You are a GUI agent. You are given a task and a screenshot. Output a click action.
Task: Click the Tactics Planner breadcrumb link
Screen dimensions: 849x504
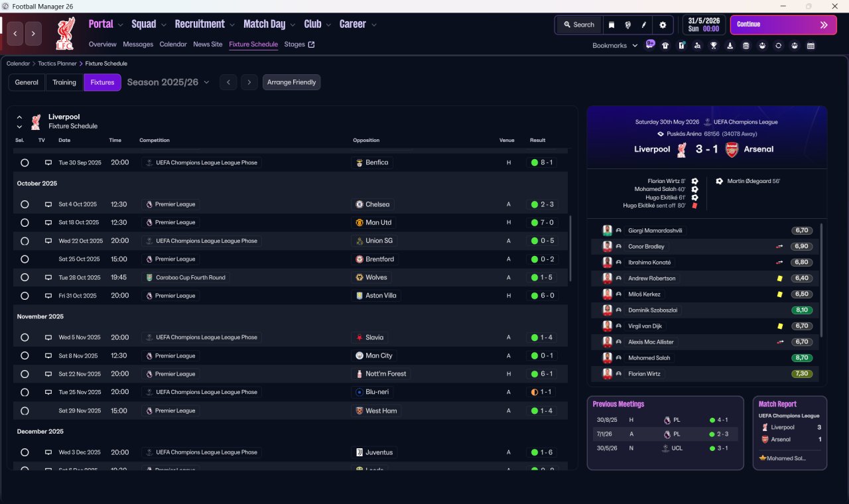coord(56,64)
